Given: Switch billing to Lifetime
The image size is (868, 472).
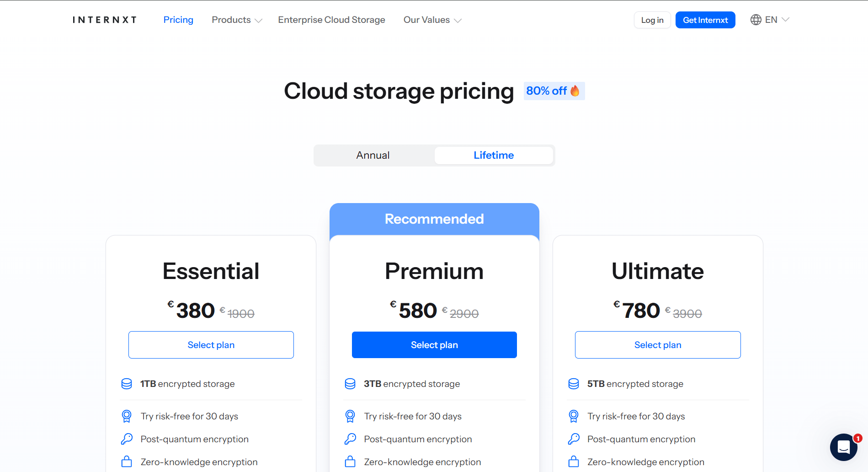Looking at the screenshot, I should pos(494,156).
